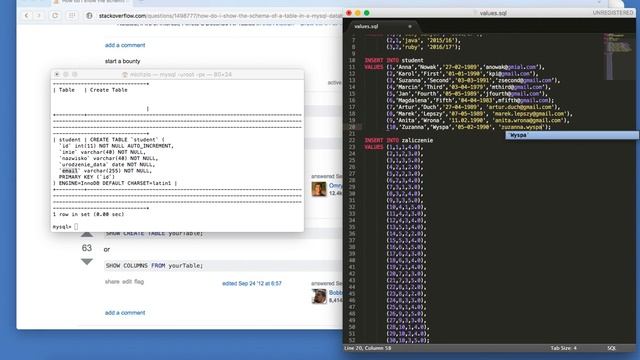Open 'edited Sep 24 '12' revision link
This screenshot has height=360, width=640.
pyautogui.click(x=252, y=283)
